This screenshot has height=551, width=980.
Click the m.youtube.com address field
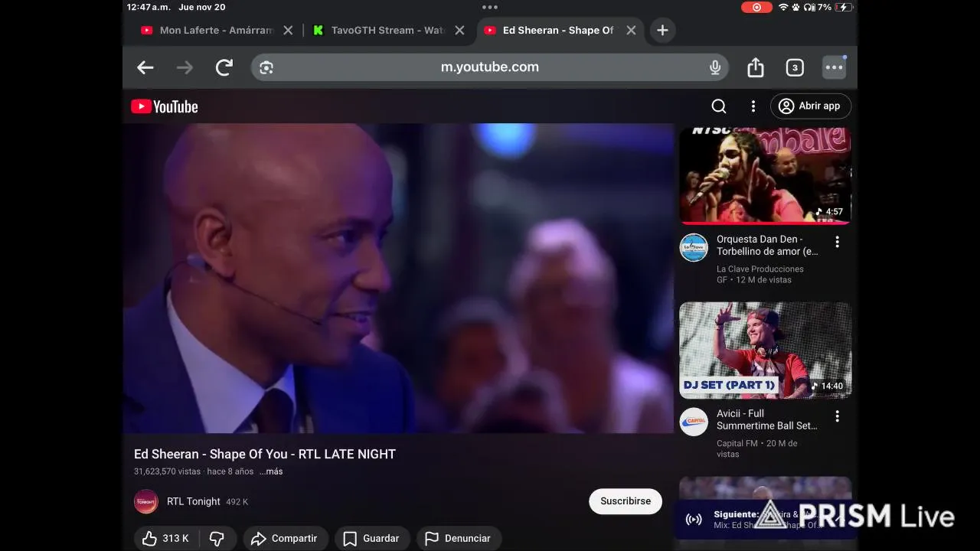[x=490, y=67]
